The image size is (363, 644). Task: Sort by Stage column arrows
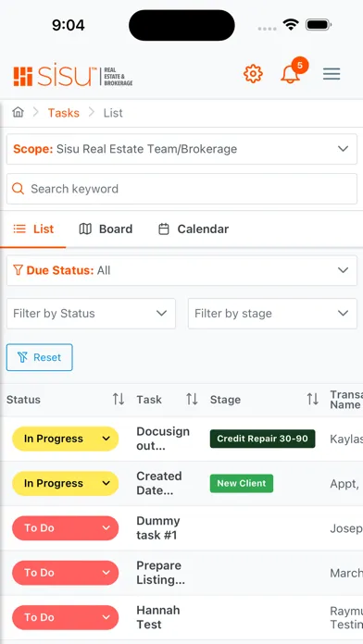[x=312, y=399]
